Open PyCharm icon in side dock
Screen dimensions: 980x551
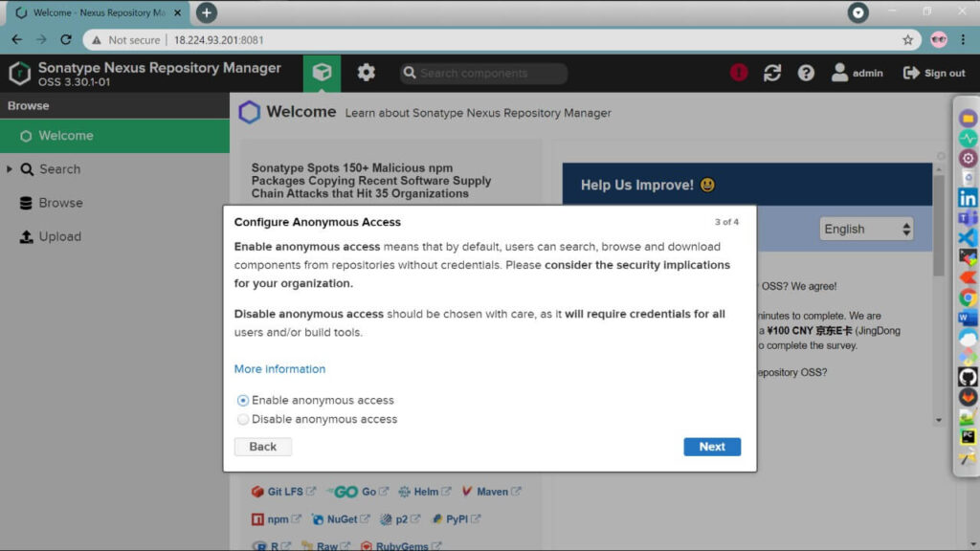pos(968,436)
